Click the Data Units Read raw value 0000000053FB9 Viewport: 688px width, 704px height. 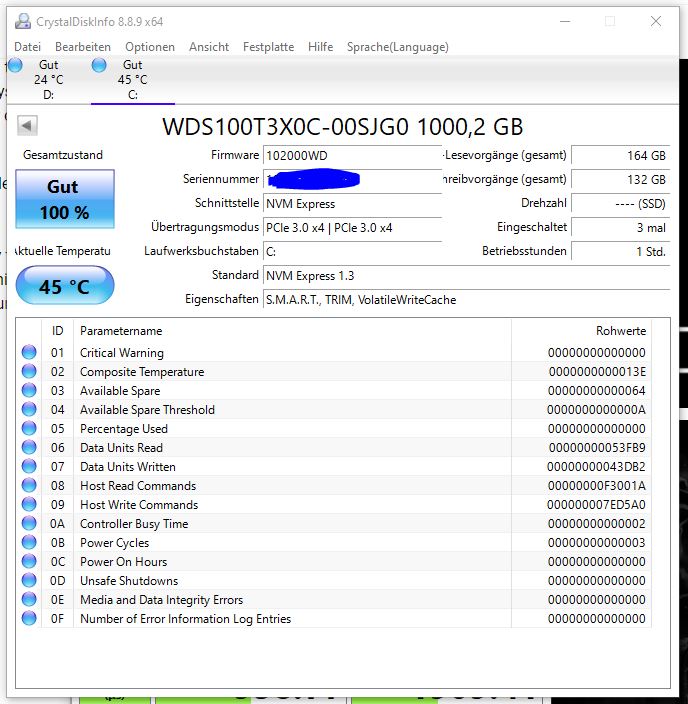[597, 448]
